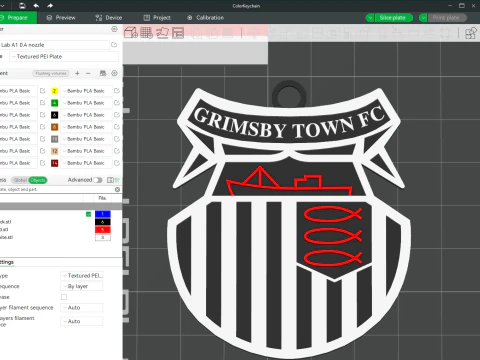This screenshot has width=480, height=360.
Task: Edit icon left of black swatch 6
Action: (x=42, y=115)
